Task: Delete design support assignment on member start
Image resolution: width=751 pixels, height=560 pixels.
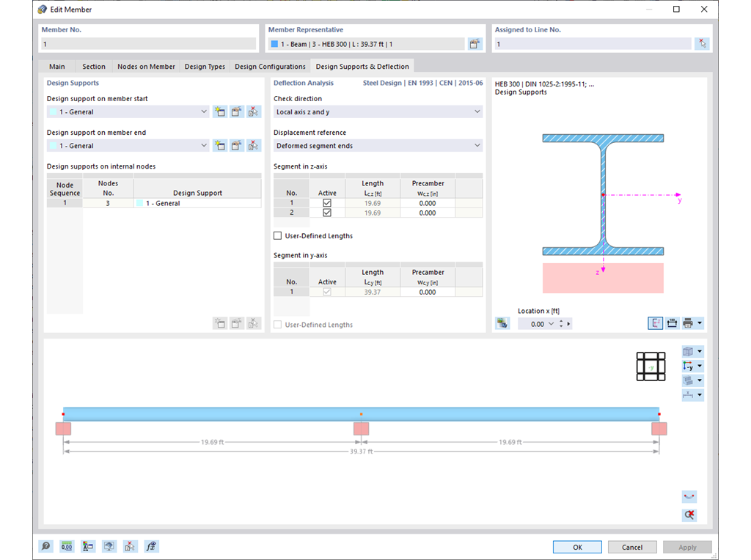Action: pos(254,111)
